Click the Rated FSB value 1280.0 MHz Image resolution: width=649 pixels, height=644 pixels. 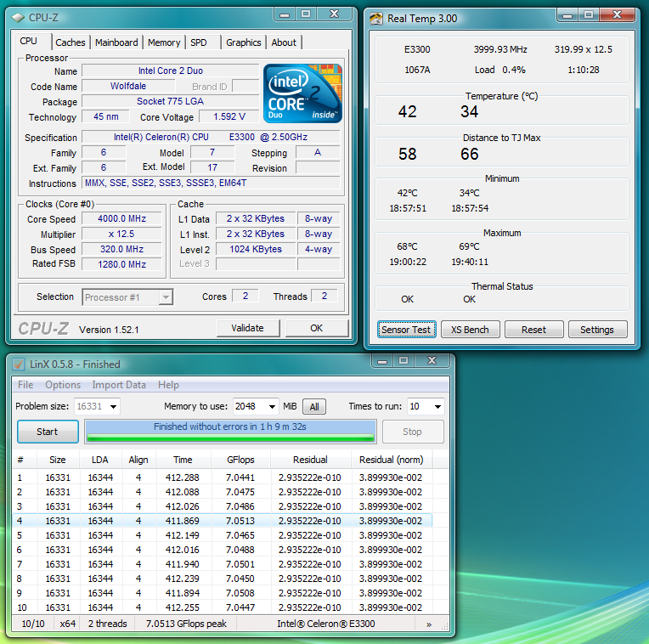coord(121,264)
